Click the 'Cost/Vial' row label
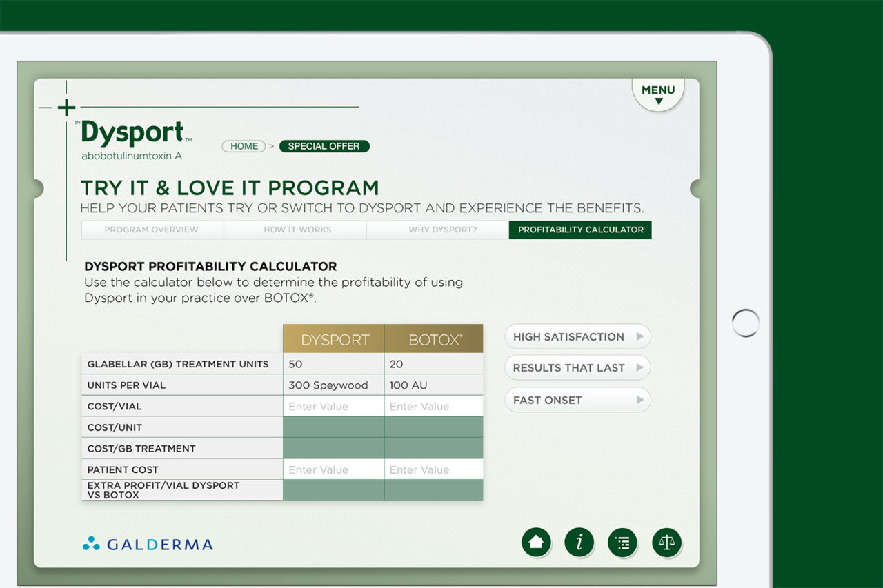Viewport: 883px width, 588px height. (115, 406)
